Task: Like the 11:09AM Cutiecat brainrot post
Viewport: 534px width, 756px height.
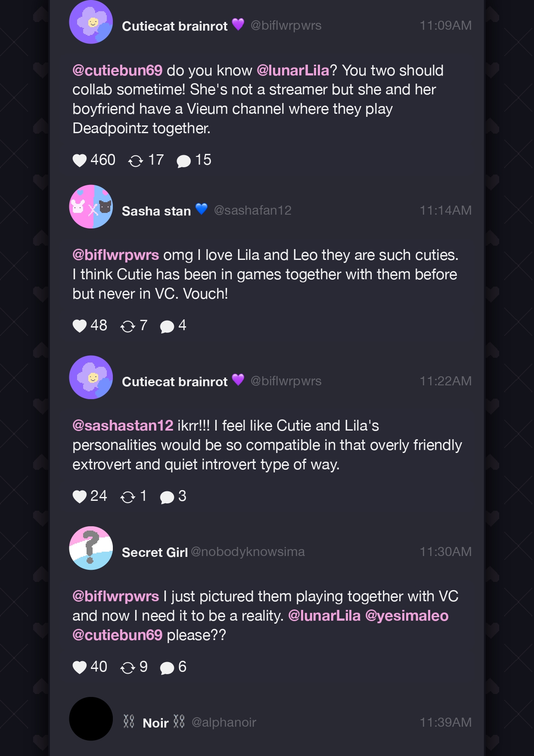Action: [80, 160]
